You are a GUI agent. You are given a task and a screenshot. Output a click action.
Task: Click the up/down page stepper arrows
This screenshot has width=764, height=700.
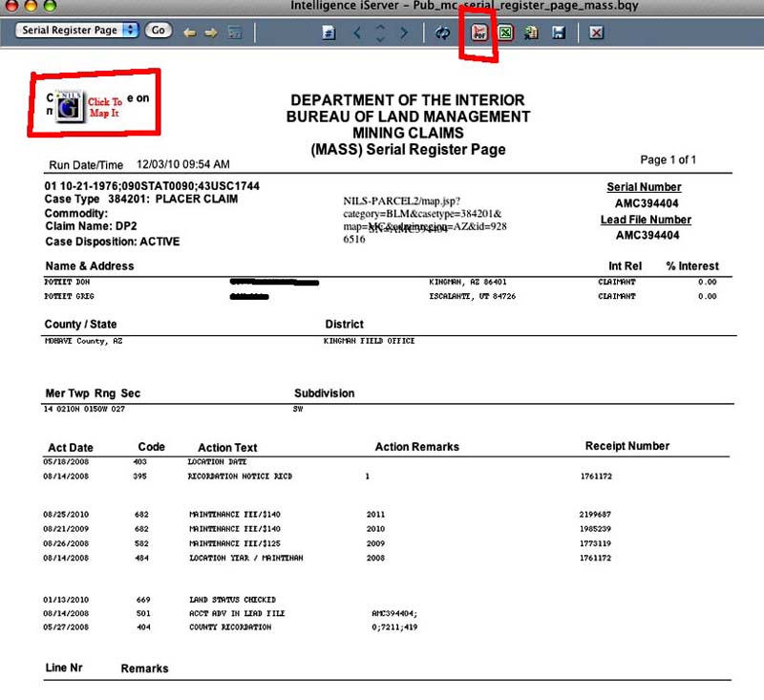(x=380, y=32)
